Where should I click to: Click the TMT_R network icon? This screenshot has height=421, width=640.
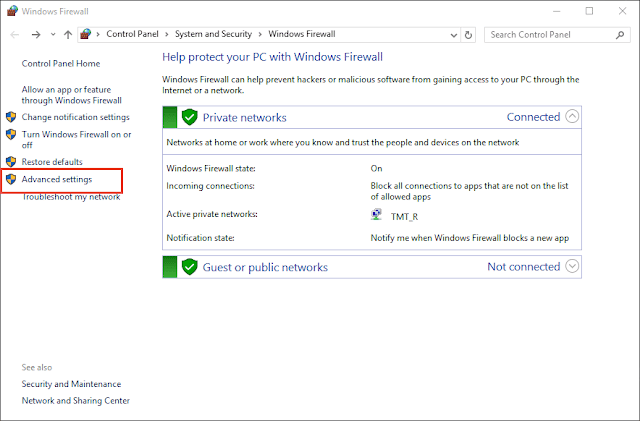pos(376,214)
